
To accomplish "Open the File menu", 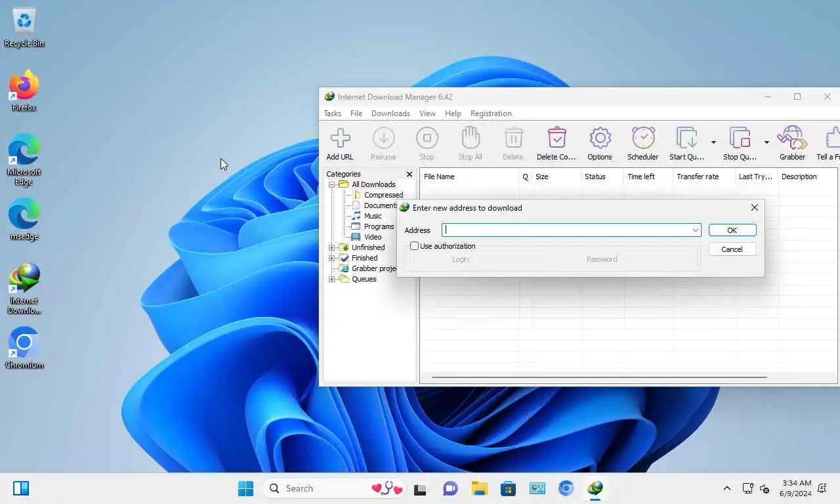I will pyautogui.click(x=356, y=114).
